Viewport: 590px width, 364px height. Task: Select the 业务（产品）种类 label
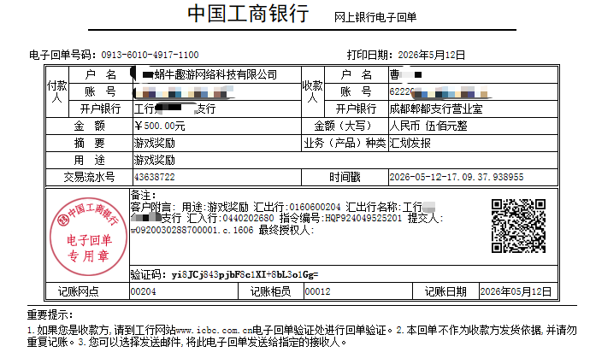pyautogui.click(x=345, y=144)
